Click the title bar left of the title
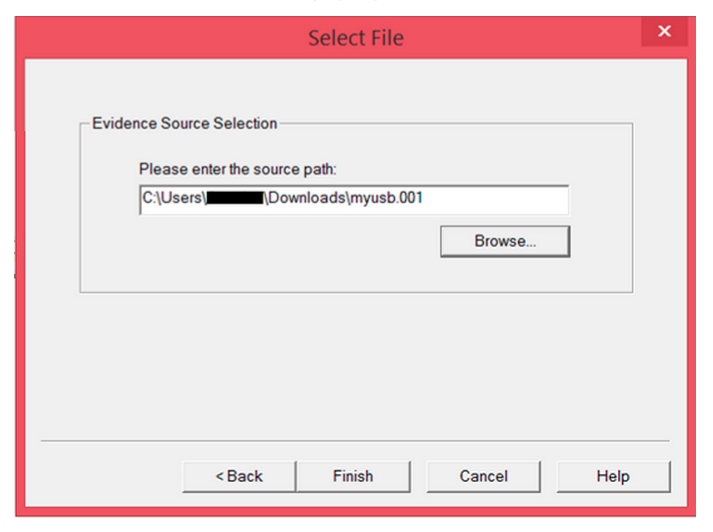The height and width of the screenshot is (532, 713). [x=150, y=38]
